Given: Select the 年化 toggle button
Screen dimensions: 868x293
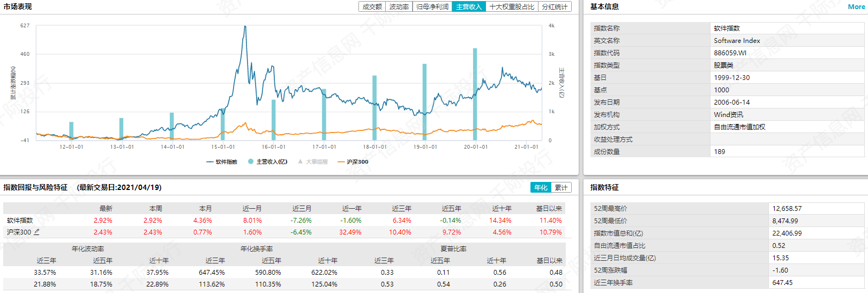Looking at the screenshot, I should [x=541, y=187].
